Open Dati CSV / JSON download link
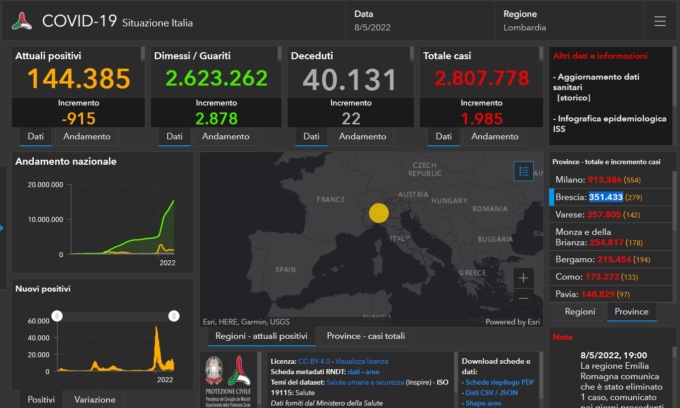This screenshot has height=408, width=680. 491,392
